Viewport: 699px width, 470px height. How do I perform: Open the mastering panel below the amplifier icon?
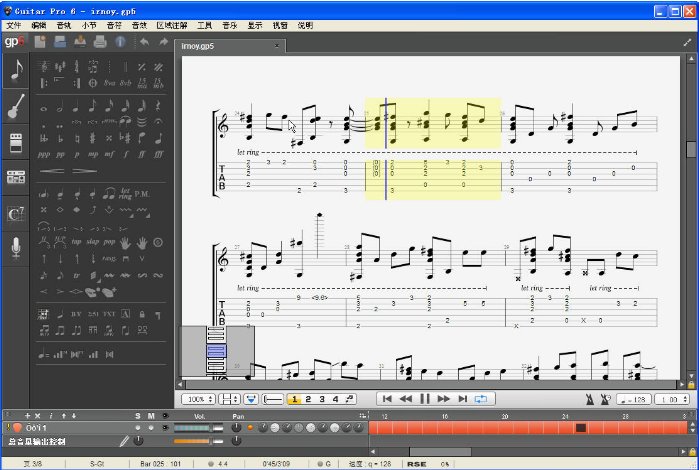coord(16,177)
